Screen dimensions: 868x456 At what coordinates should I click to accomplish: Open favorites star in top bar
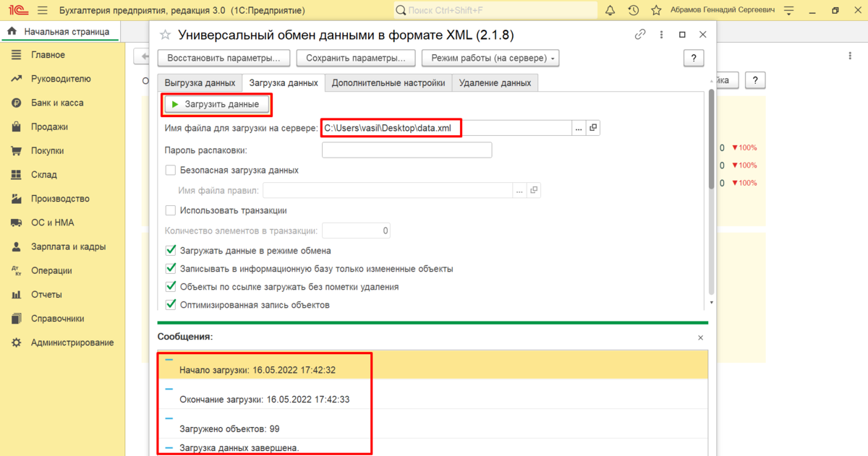[x=657, y=11]
